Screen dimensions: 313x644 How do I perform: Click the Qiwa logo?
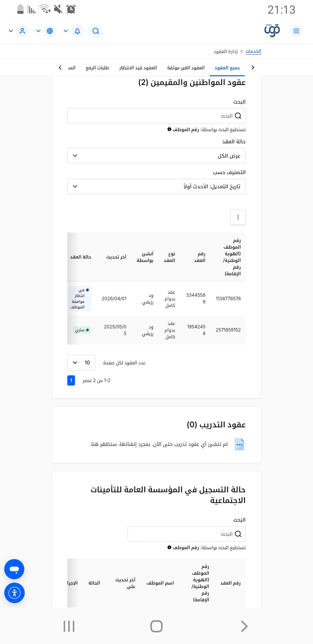tap(272, 30)
